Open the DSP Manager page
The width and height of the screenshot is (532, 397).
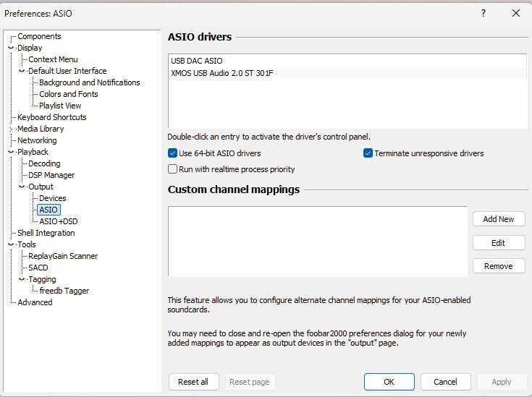coord(51,175)
